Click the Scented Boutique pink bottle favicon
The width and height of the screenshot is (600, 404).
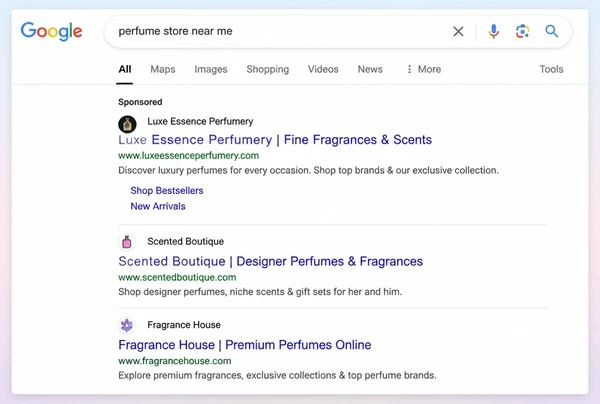(x=127, y=242)
